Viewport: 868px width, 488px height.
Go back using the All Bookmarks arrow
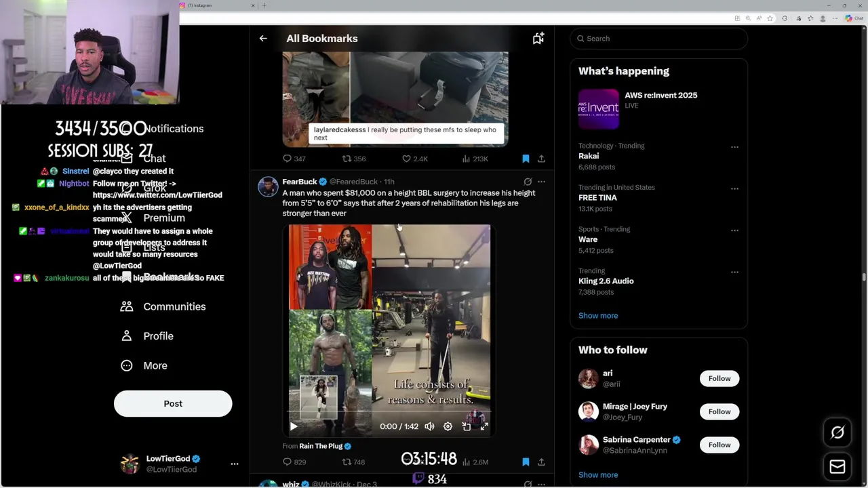coord(263,39)
